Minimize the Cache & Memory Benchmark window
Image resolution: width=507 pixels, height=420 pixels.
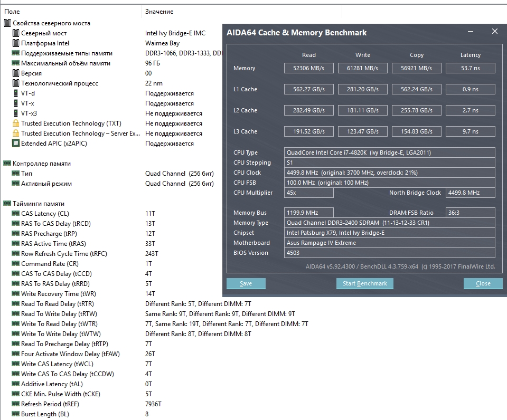pos(471,31)
